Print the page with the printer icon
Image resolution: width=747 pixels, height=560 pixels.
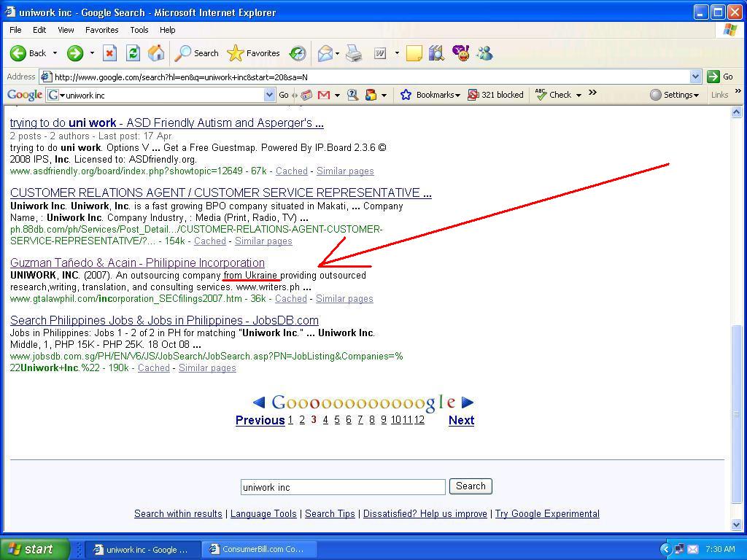[354, 53]
